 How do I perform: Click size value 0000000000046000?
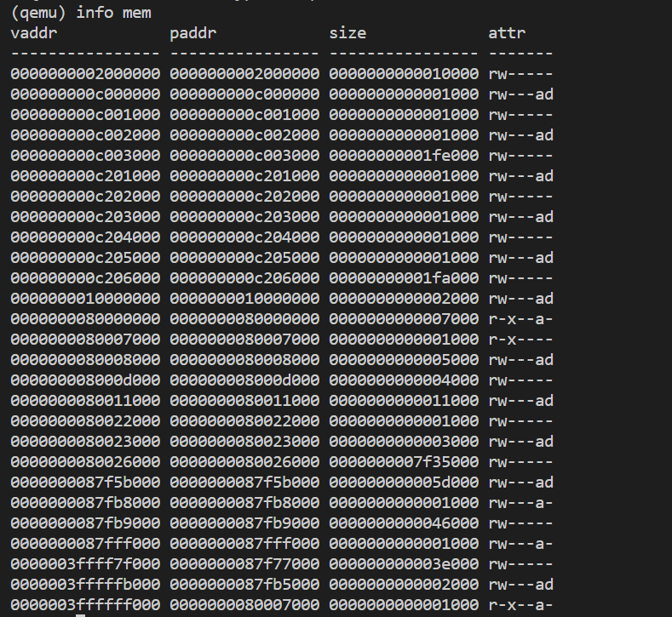[x=404, y=523]
